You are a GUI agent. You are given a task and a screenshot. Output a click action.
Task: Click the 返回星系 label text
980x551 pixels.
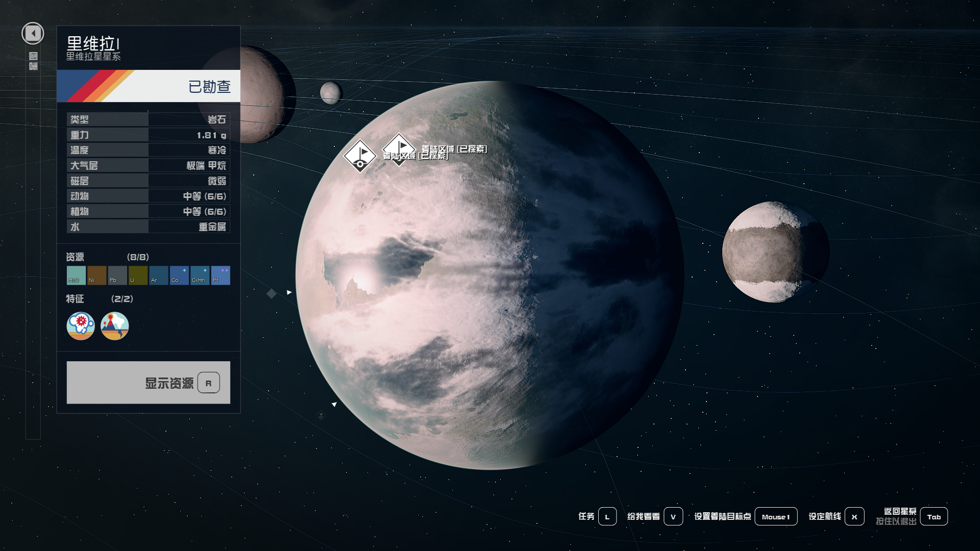[x=900, y=511]
